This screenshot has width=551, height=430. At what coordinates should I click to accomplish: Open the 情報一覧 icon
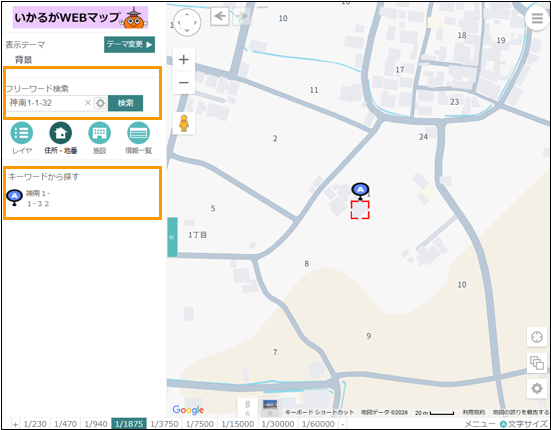[x=138, y=133]
